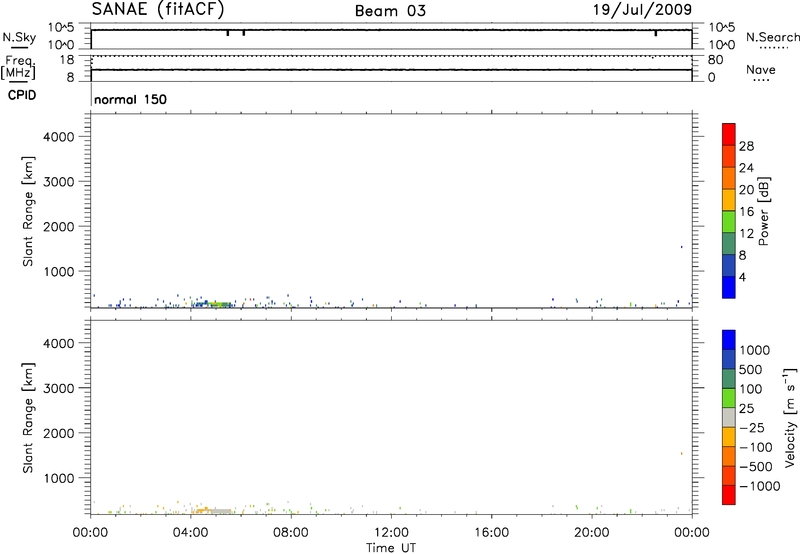Screen dimensions: 800x554
Task: Click the Freq. [MHz] axis label
Action: (x=19, y=68)
